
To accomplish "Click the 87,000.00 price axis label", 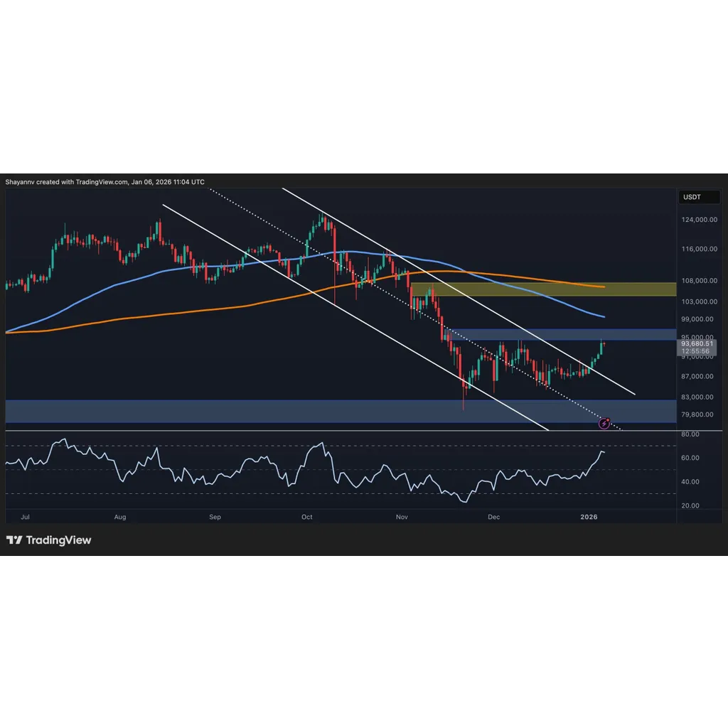I will point(697,376).
